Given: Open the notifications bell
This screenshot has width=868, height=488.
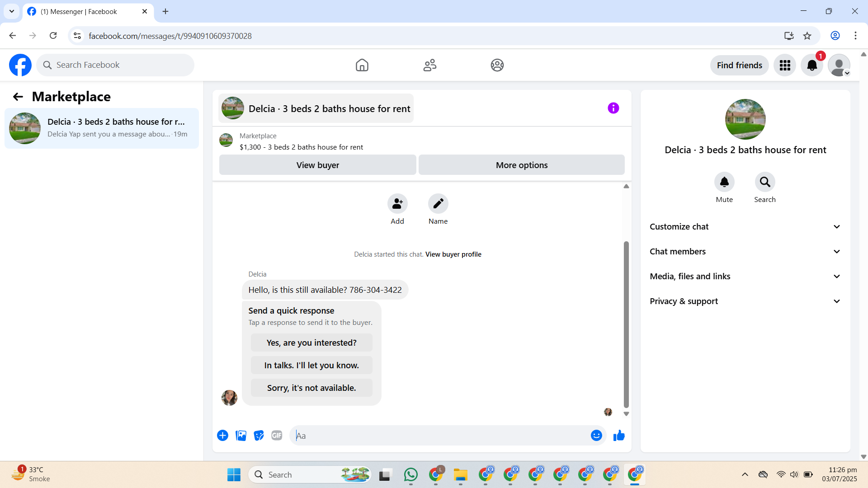Looking at the screenshot, I should (812, 66).
